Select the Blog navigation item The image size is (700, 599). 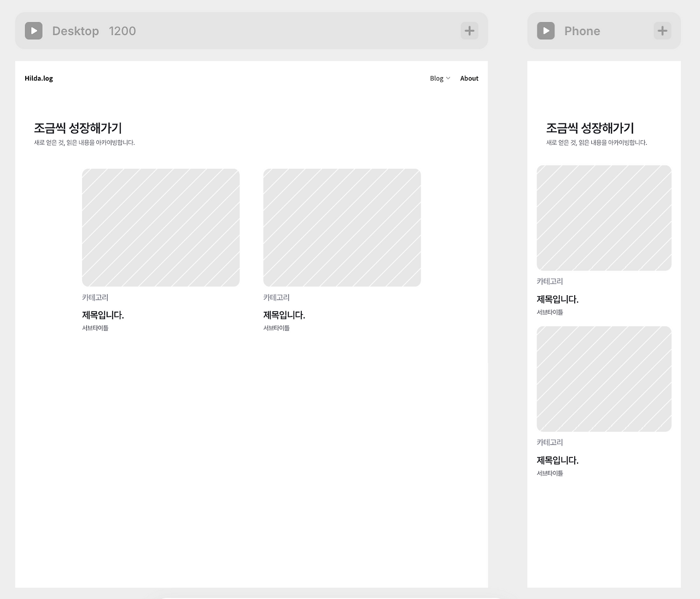(436, 78)
